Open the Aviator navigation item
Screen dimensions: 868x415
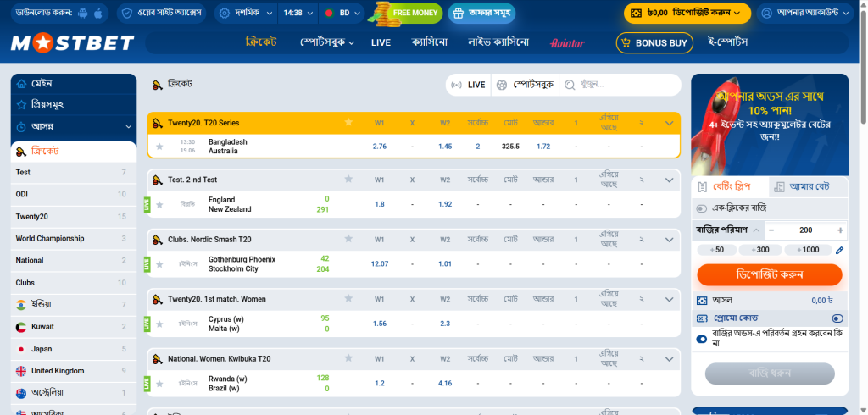click(567, 42)
